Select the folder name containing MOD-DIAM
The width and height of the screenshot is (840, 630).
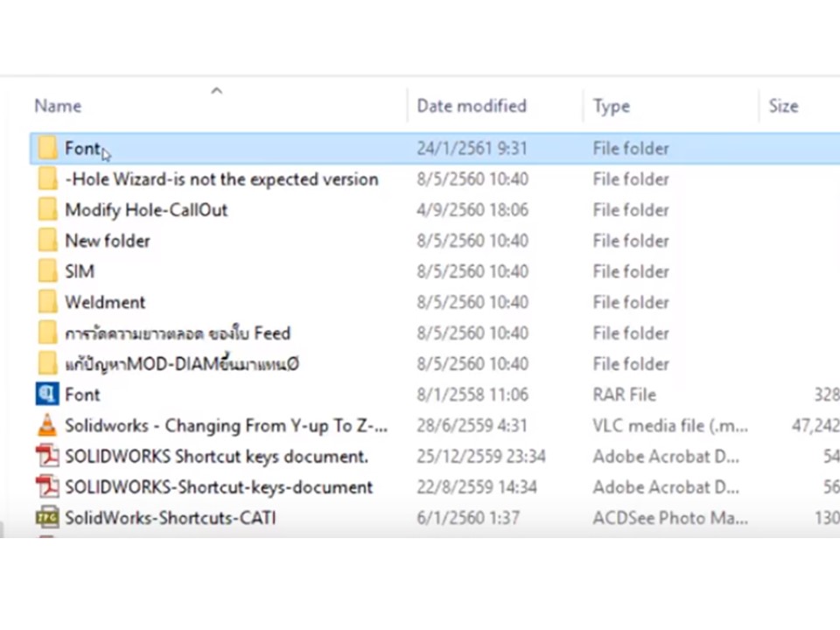click(x=182, y=364)
